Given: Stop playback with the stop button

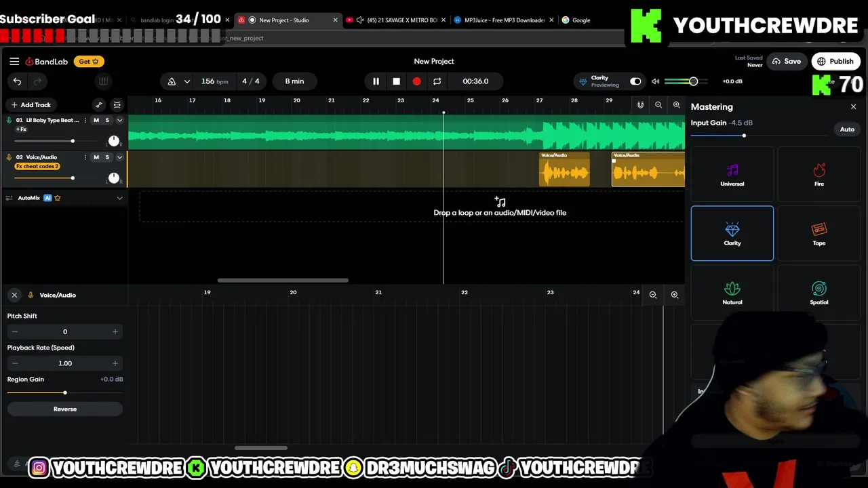Looking at the screenshot, I should click(396, 81).
